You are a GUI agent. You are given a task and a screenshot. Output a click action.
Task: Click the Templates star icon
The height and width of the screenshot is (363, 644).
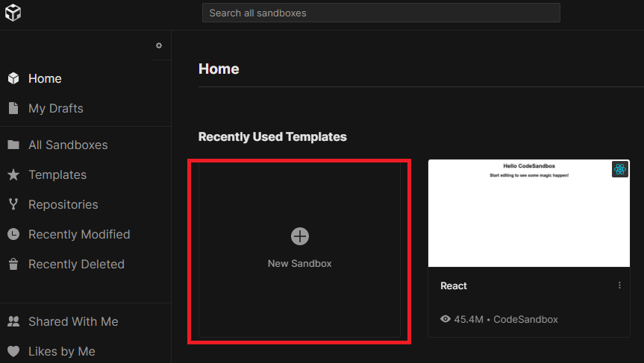tap(13, 174)
